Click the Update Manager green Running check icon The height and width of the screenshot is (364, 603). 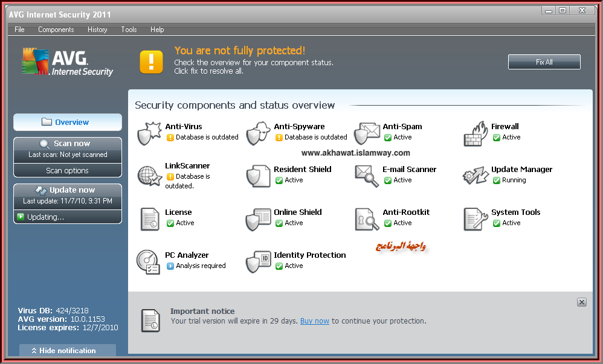[497, 180]
